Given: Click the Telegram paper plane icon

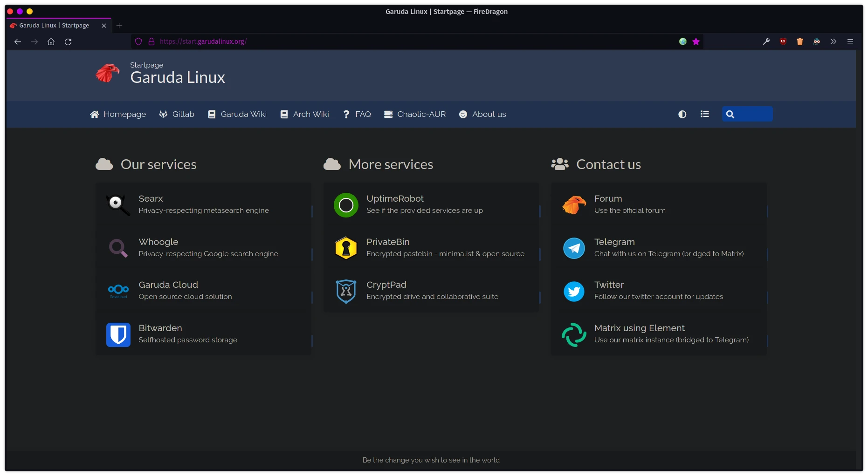Looking at the screenshot, I should [x=574, y=248].
